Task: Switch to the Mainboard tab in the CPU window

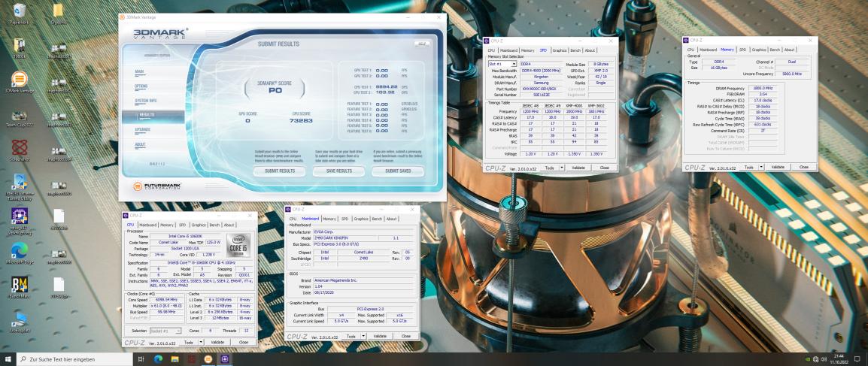Action: (148, 225)
